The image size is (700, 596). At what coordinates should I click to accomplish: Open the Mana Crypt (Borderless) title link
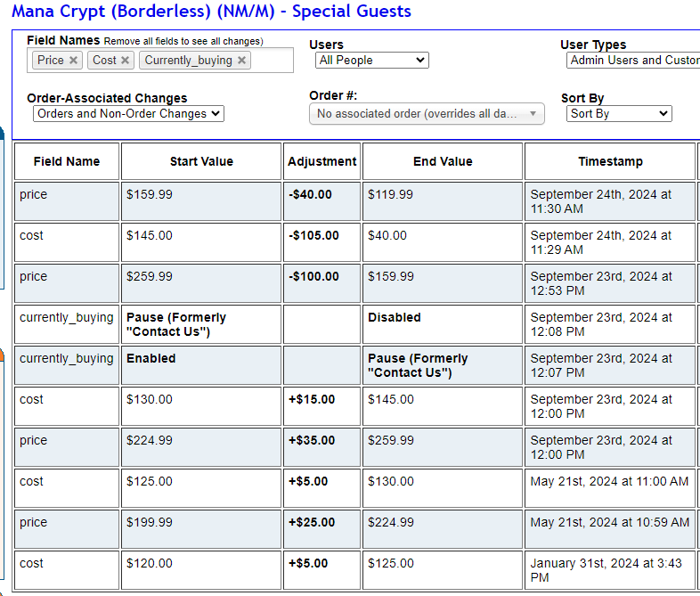(x=211, y=12)
